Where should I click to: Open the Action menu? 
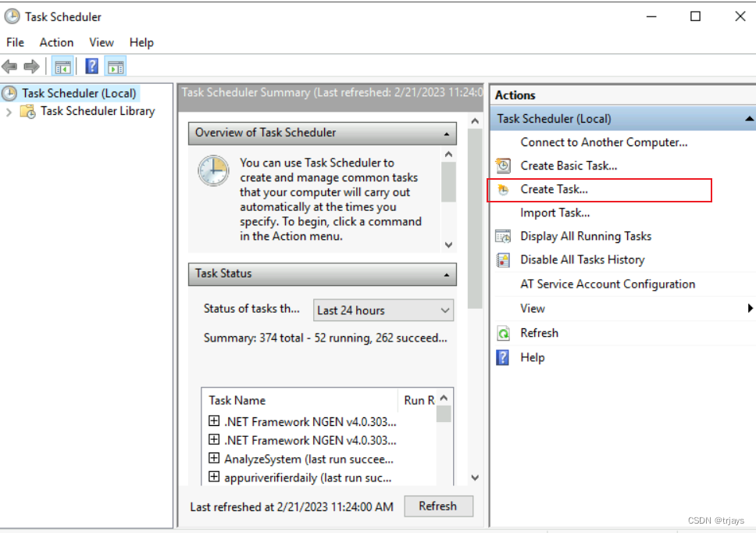click(56, 42)
